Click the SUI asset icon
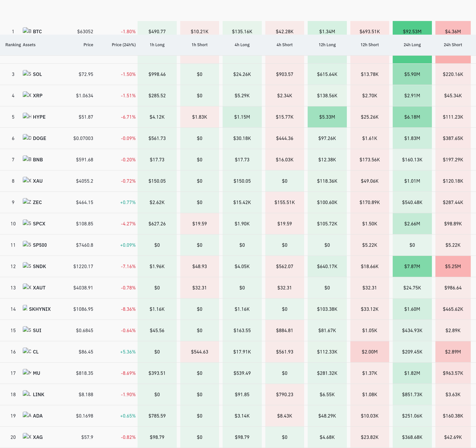This screenshot has height=448, width=476. pyautogui.click(x=27, y=330)
